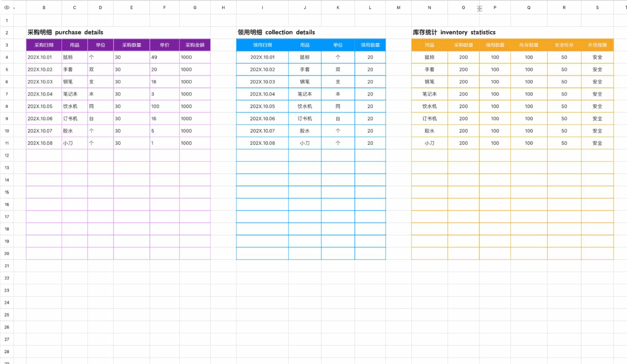Image resolution: width=627 pixels, height=364 pixels.
Task: Click empty date cell in purchase table row 12
Action: (x=44, y=155)
